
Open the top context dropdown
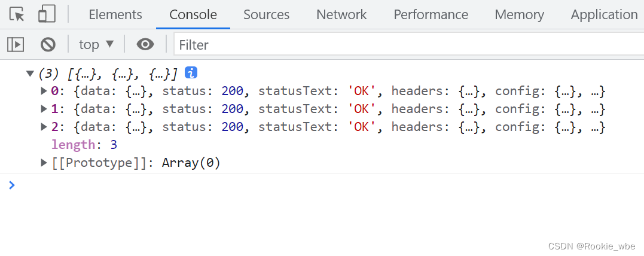96,44
